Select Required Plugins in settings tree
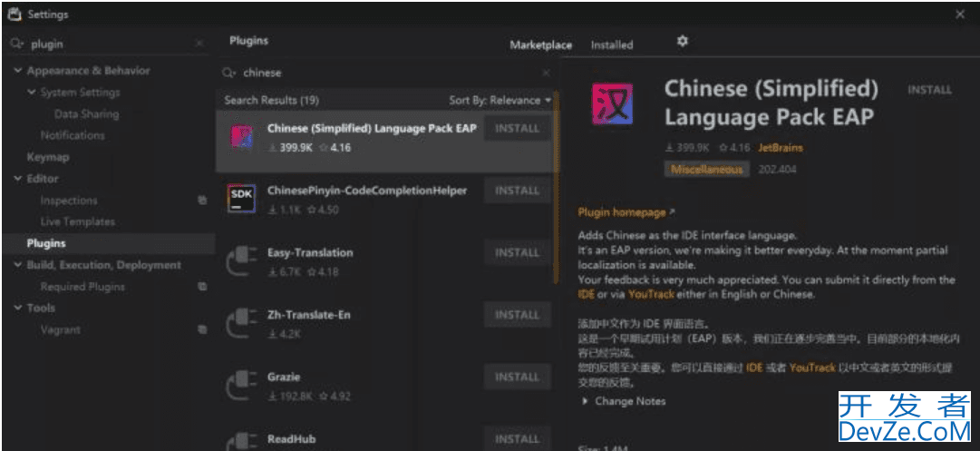Screen dimensions: 980x451 coord(82,287)
